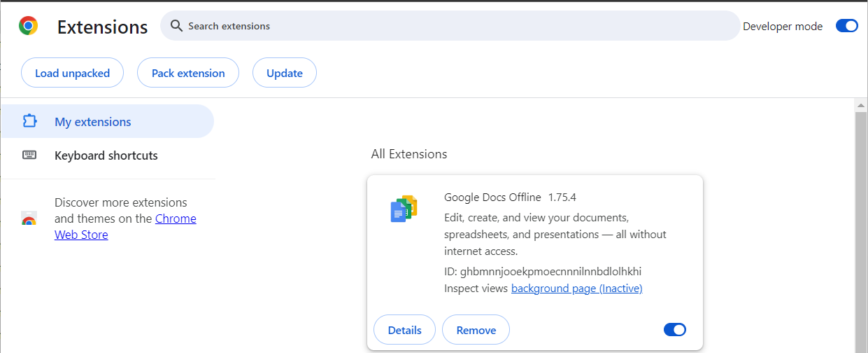Click the Pack extension button

point(188,73)
